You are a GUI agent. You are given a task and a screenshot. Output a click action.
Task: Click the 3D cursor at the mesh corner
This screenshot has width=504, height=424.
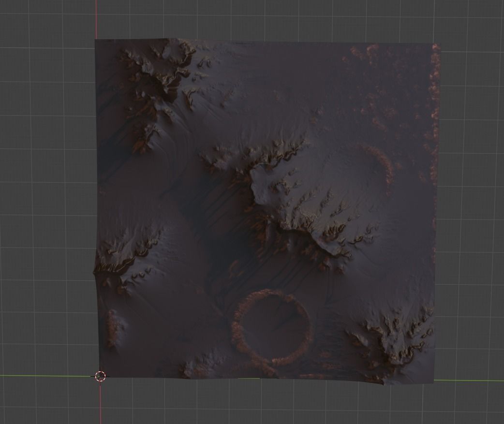[x=100, y=376]
